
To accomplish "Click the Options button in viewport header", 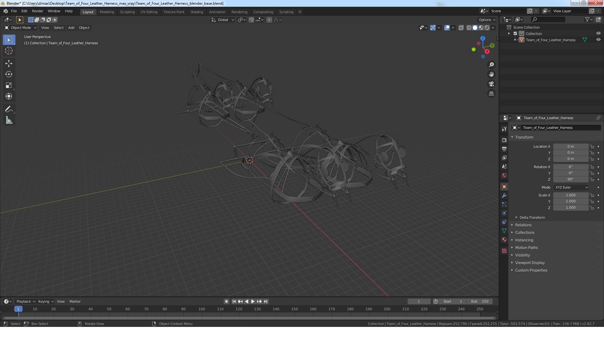I will 487,20.
